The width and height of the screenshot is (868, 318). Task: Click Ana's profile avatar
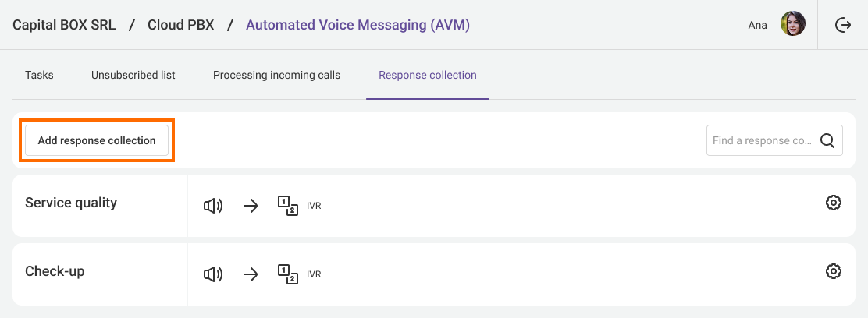click(793, 25)
